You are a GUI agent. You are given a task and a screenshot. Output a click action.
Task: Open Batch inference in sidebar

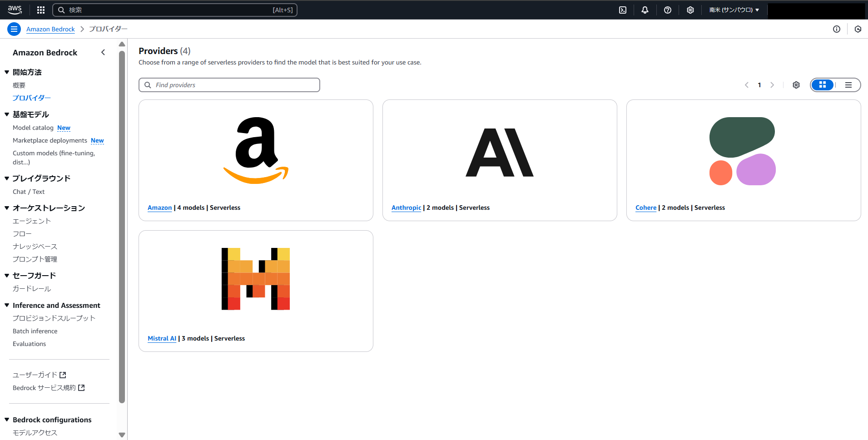[35, 331]
